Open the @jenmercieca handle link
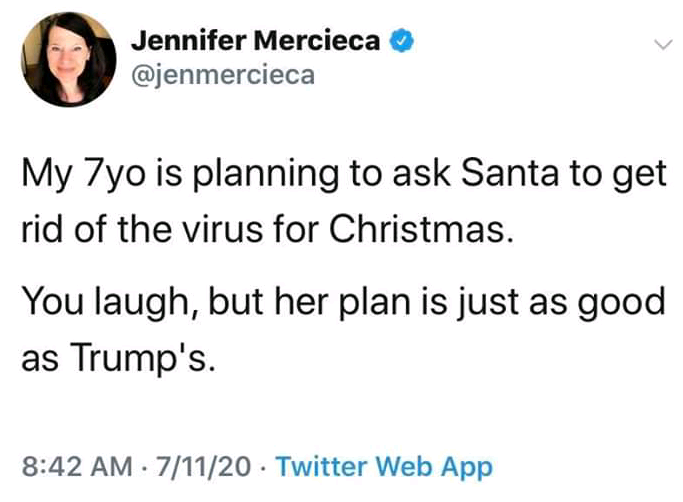This screenshot has height=502, width=683. tap(223, 76)
